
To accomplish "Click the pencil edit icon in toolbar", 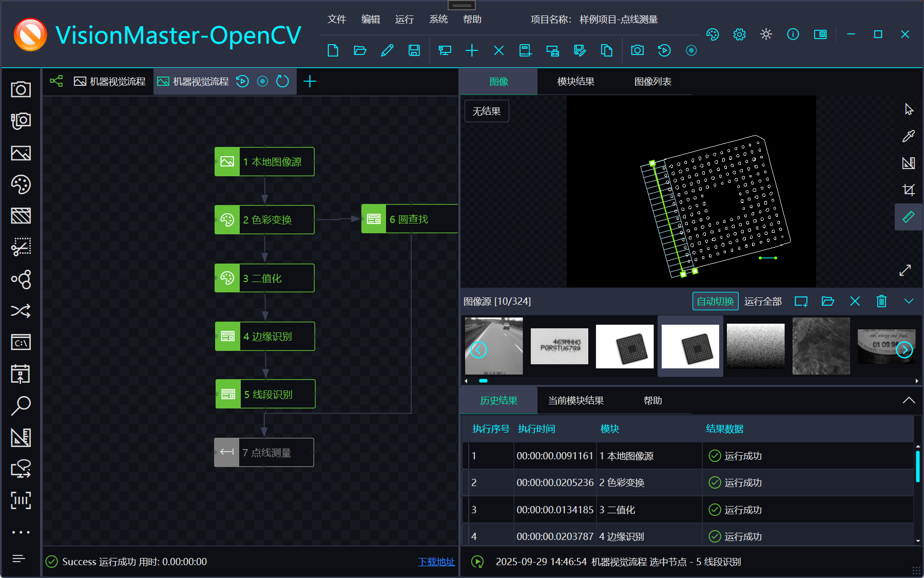I will [387, 50].
